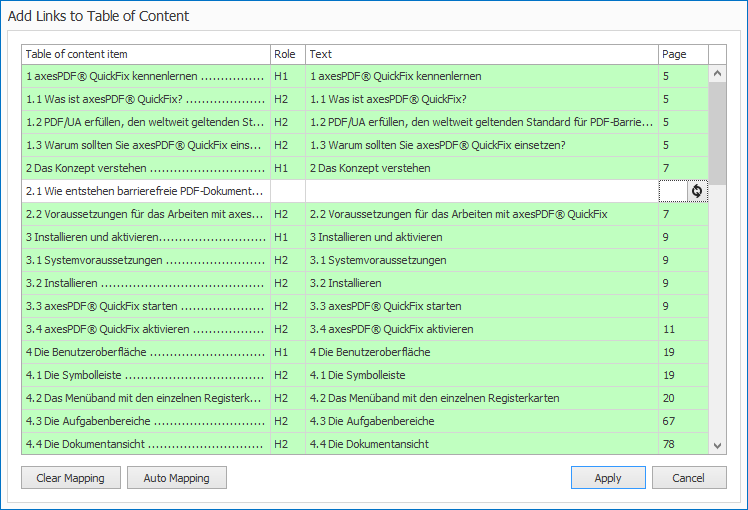The width and height of the screenshot is (748, 510).
Task: Click Role H1 of '4 Die Benutzeroberfläche'
Action: (x=288, y=352)
